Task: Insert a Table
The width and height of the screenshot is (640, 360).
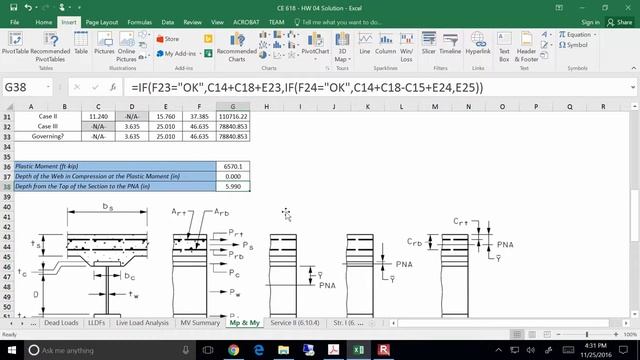Action: 81,44
